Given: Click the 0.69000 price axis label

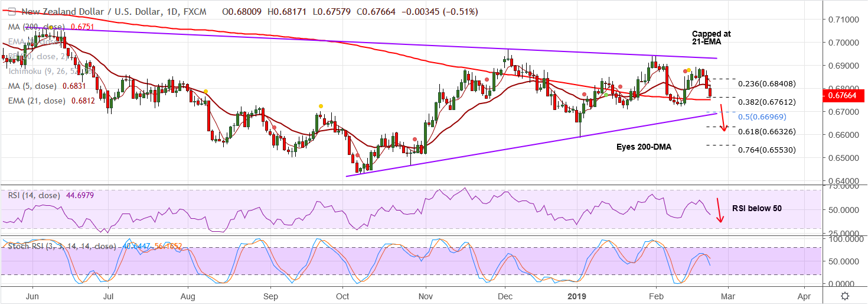Looking at the screenshot, I should (844, 66).
